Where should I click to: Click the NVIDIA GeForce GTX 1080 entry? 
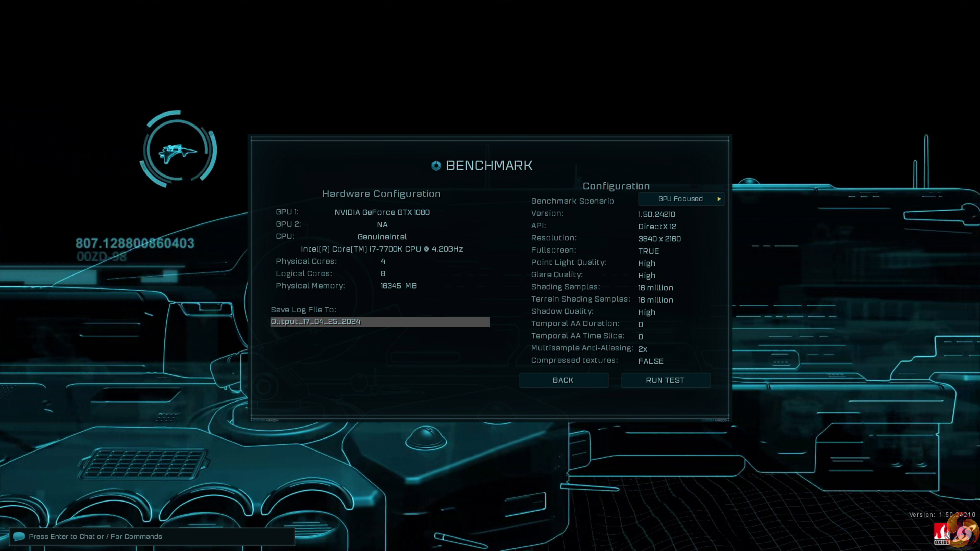382,212
